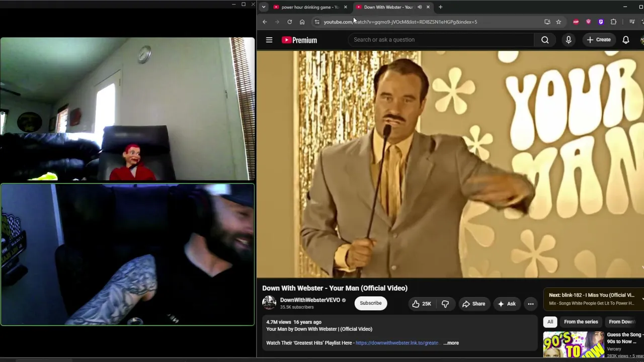The height and width of the screenshot is (362, 644).
Task: Install the YouTube app from the address bar
Action: tap(547, 22)
